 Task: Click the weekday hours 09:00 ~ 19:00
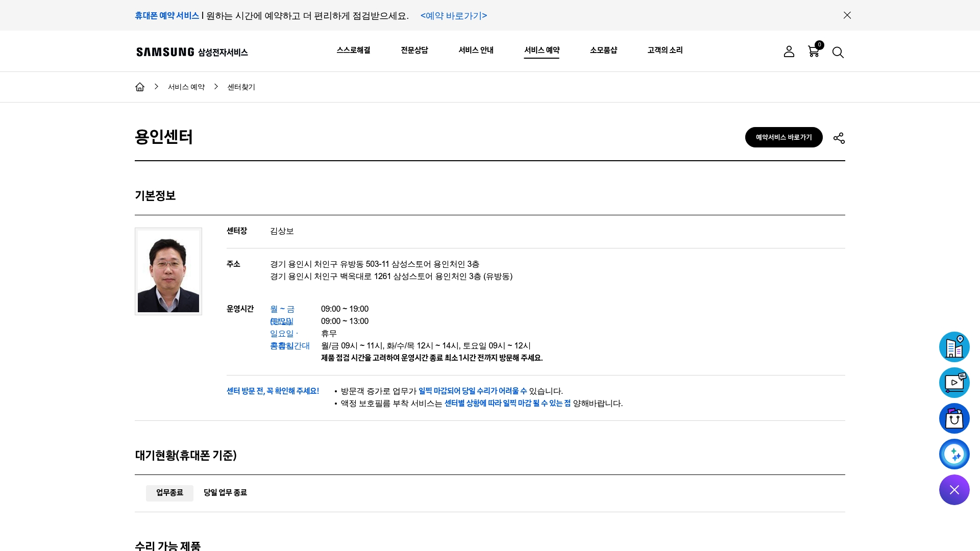point(345,309)
